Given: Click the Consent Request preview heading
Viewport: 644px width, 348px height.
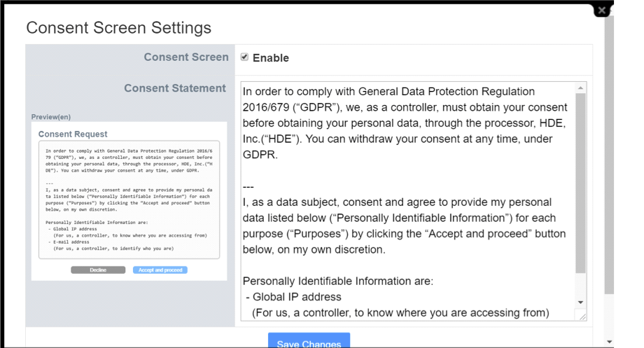Looking at the screenshot, I should point(73,134).
